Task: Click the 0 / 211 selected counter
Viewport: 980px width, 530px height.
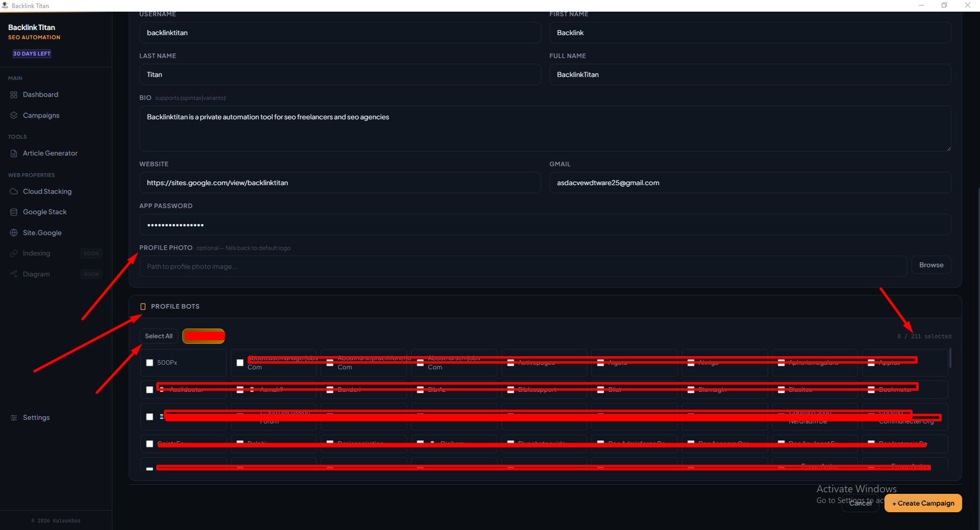Action: 924,337
